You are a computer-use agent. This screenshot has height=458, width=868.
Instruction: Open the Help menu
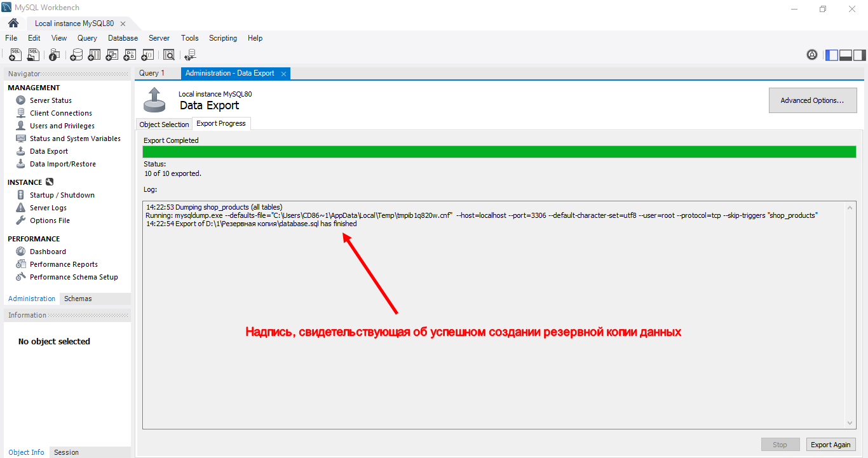tap(255, 38)
